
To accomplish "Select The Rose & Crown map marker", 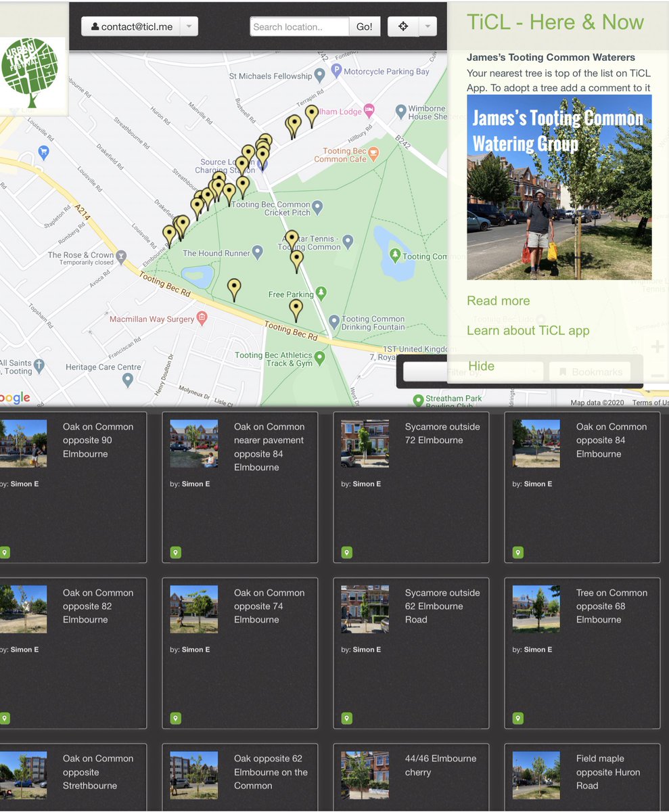I will [121, 256].
